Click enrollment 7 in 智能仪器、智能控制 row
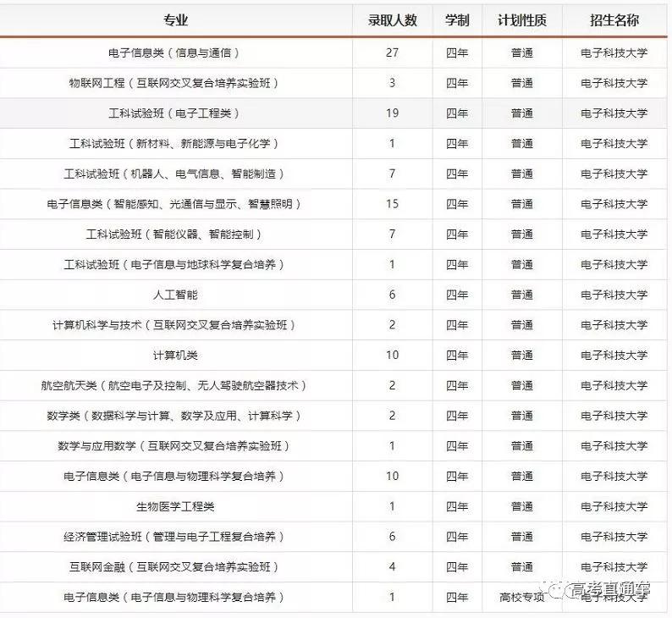This screenshot has height=618, width=672. coord(392,234)
